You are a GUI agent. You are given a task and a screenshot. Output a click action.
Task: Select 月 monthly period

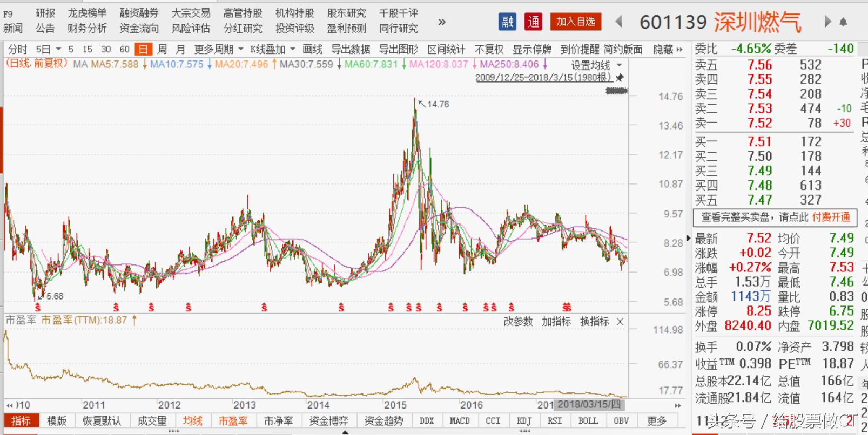180,49
